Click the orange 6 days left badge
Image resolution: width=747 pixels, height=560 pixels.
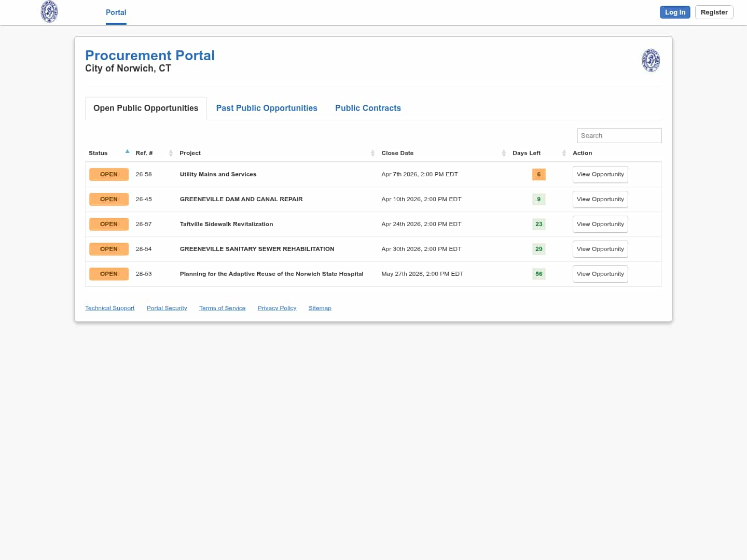point(538,174)
